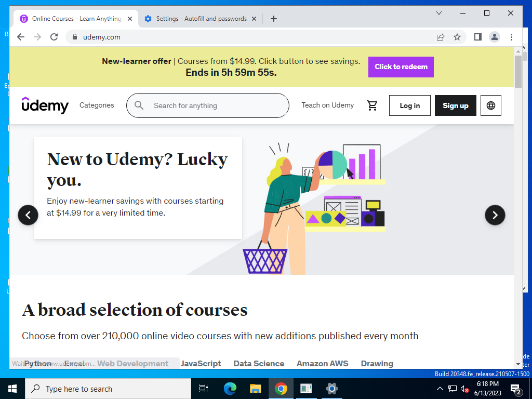Screen dimensions: 532x399
Task: Launch Microsoft Edge from the taskbar
Action: pos(230,389)
